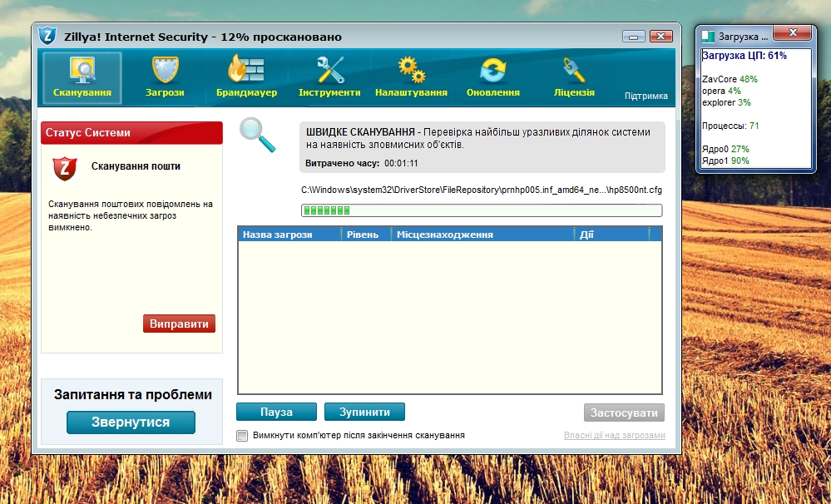This screenshot has height=504, width=831.
Task: Open the Загрози shield icon
Action: click(165, 70)
